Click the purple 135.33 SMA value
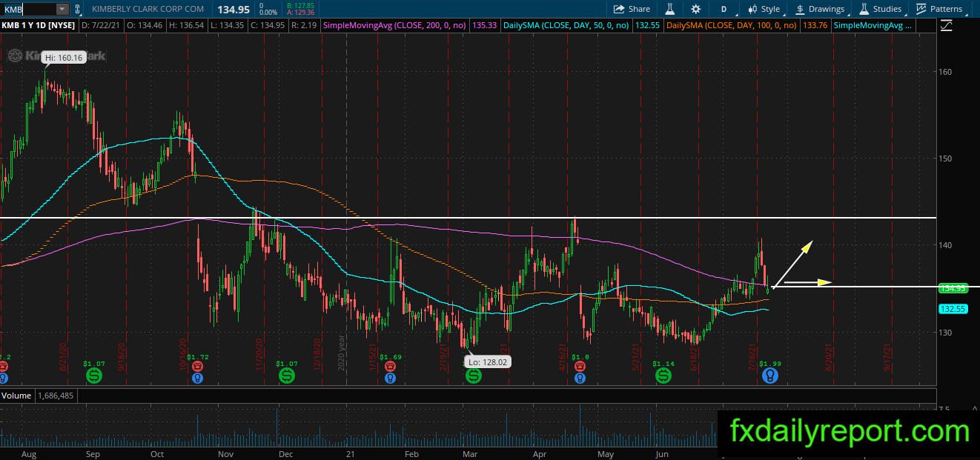Screen dimensions: 980x460 click(483, 25)
